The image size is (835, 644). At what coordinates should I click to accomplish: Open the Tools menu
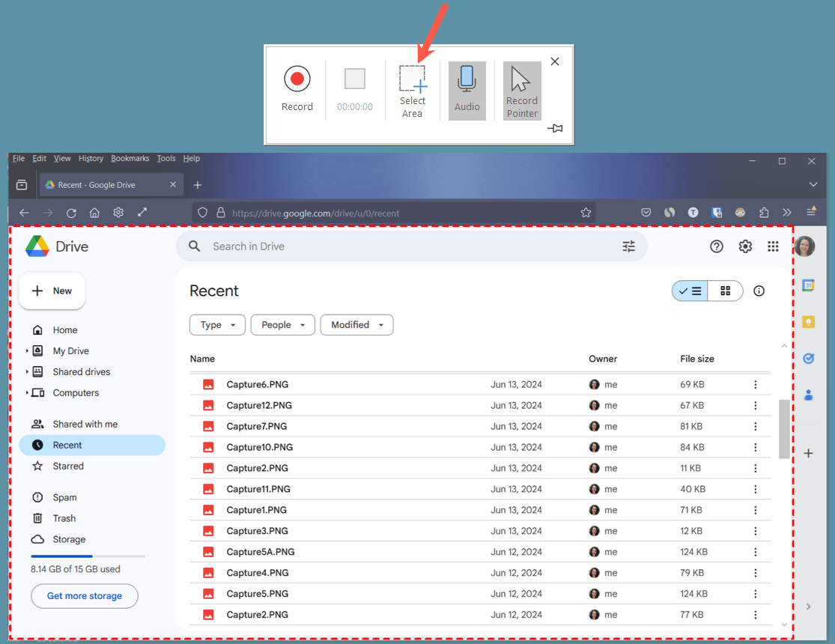click(166, 158)
